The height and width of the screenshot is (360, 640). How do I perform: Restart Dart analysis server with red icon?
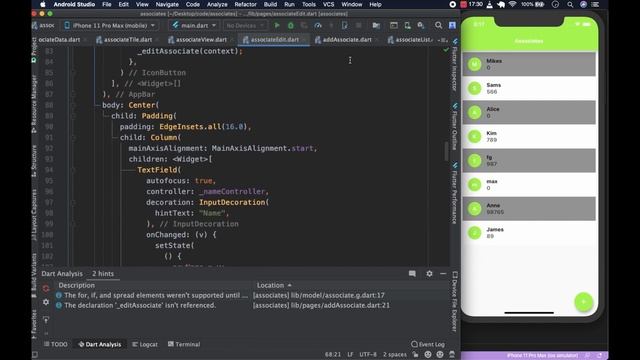46,288
